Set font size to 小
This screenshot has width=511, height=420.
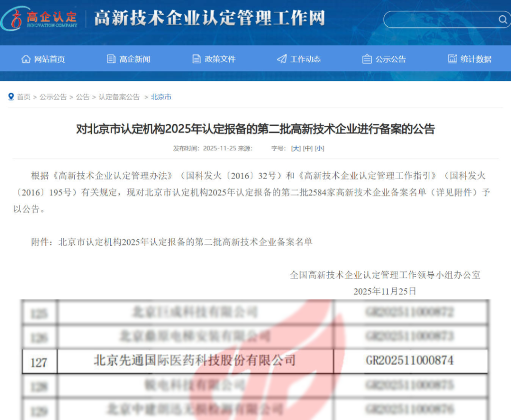[319, 148]
